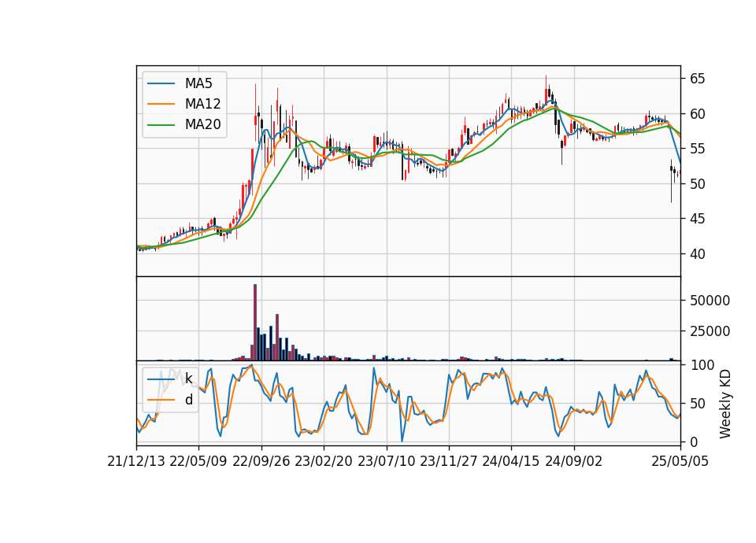Click the 50000 volume axis label

(x=710, y=301)
